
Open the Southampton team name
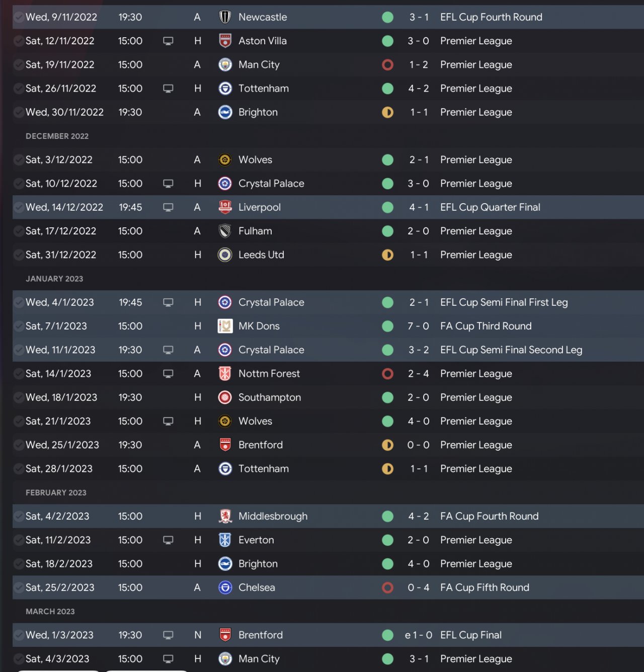coord(269,397)
